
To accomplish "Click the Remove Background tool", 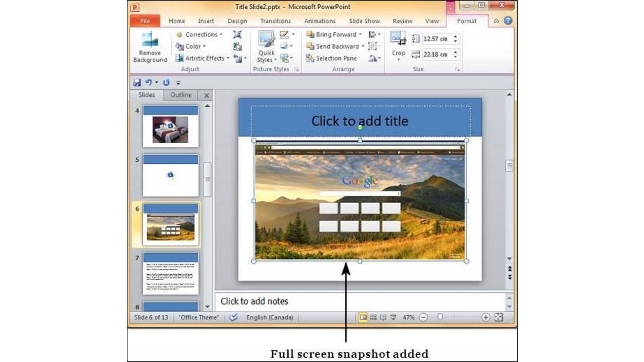I will 150,47.
